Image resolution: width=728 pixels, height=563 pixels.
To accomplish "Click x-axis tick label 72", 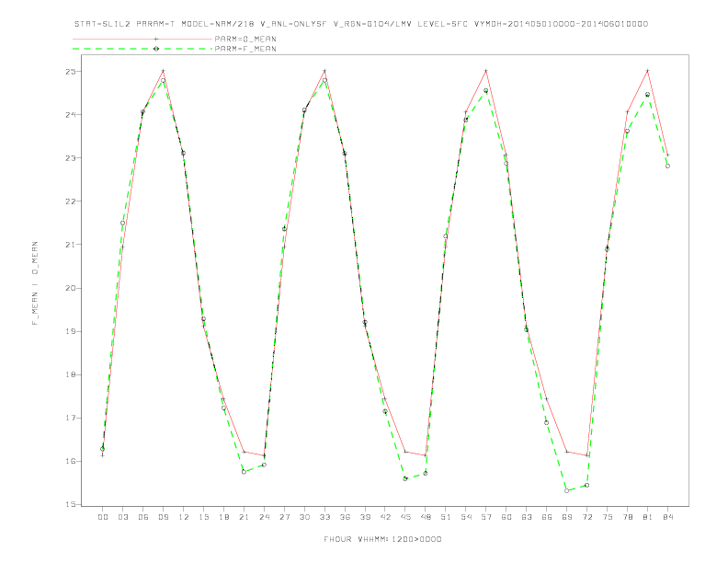I will pyautogui.click(x=587, y=517).
